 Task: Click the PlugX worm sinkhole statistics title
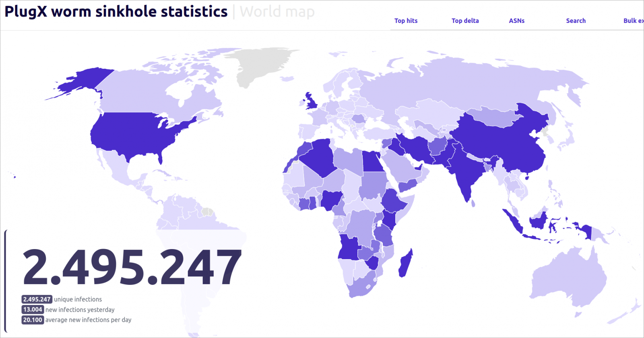click(116, 11)
